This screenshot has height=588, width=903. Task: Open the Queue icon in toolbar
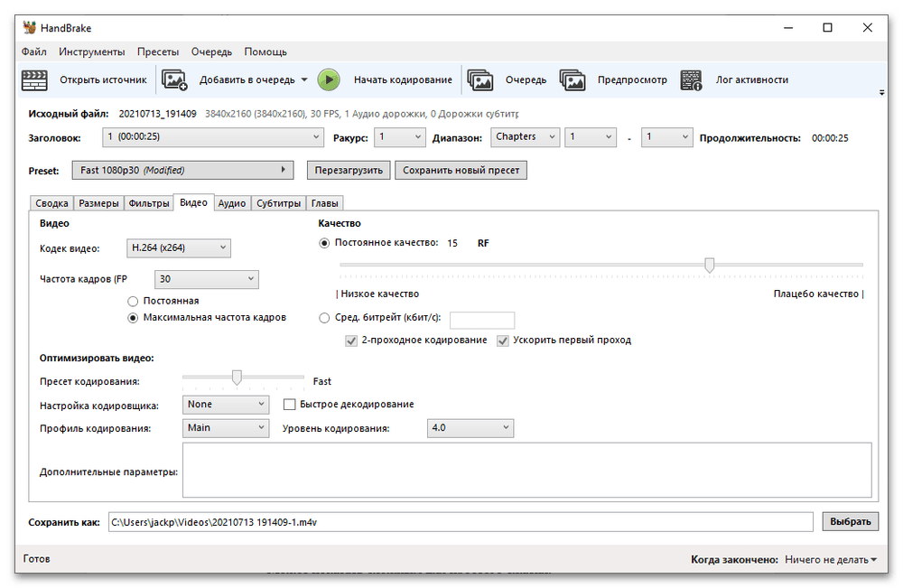click(479, 80)
